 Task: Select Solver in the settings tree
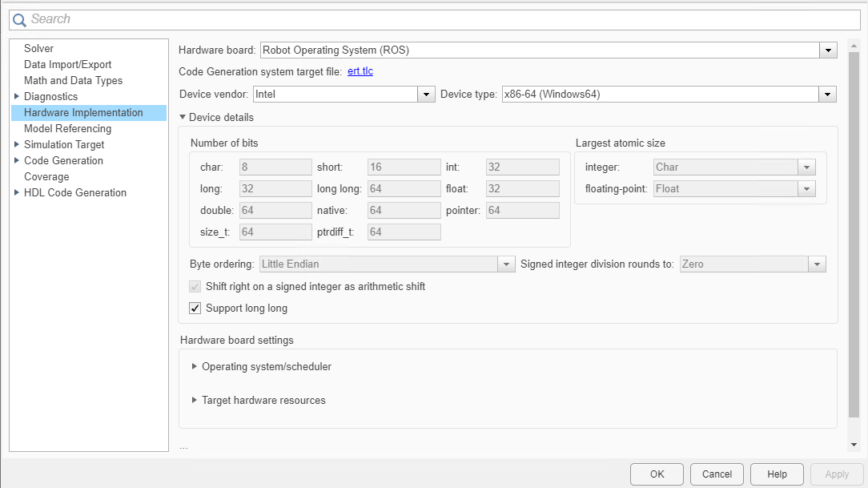pyautogui.click(x=38, y=49)
